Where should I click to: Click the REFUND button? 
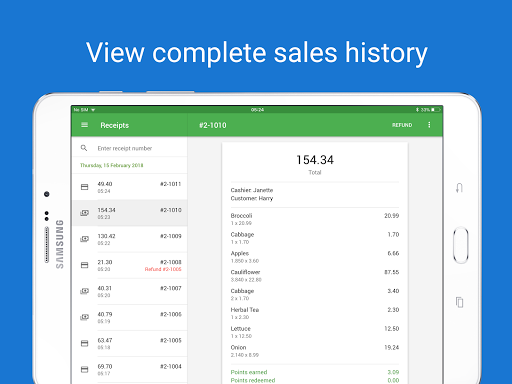tap(402, 125)
